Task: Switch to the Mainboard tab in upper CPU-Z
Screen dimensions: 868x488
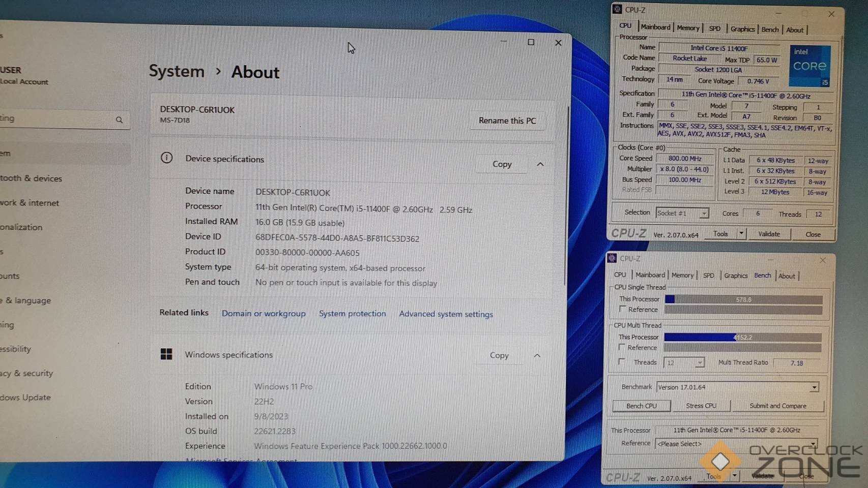Action: [x=655, y=27]
